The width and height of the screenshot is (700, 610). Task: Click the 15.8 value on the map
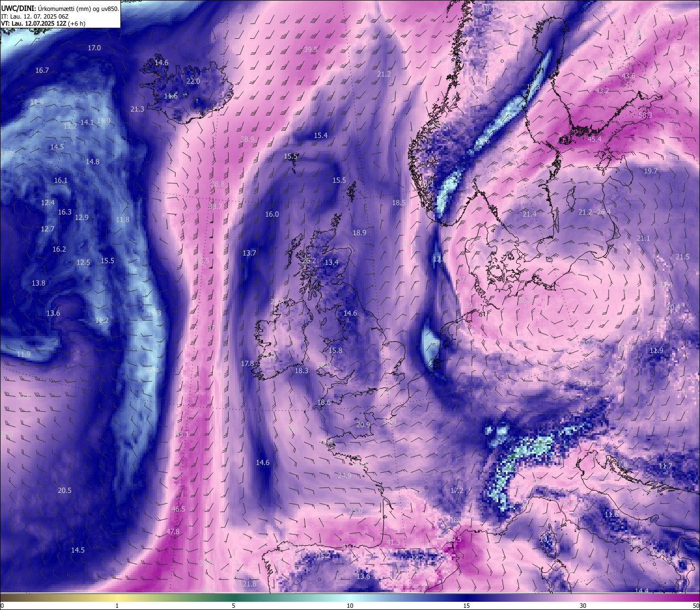(x=335, y=351)
